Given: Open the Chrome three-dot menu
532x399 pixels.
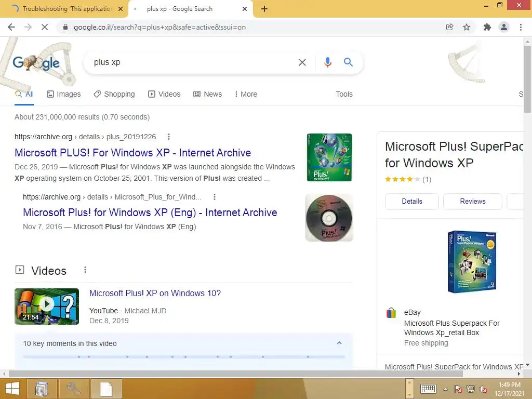Looking at the screenshot, I should (521, 27).
